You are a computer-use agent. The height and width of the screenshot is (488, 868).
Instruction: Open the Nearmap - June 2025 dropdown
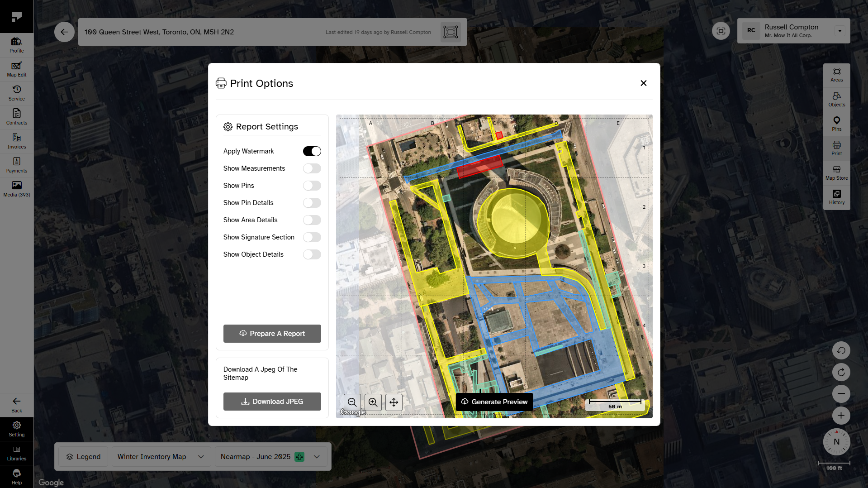270,457
